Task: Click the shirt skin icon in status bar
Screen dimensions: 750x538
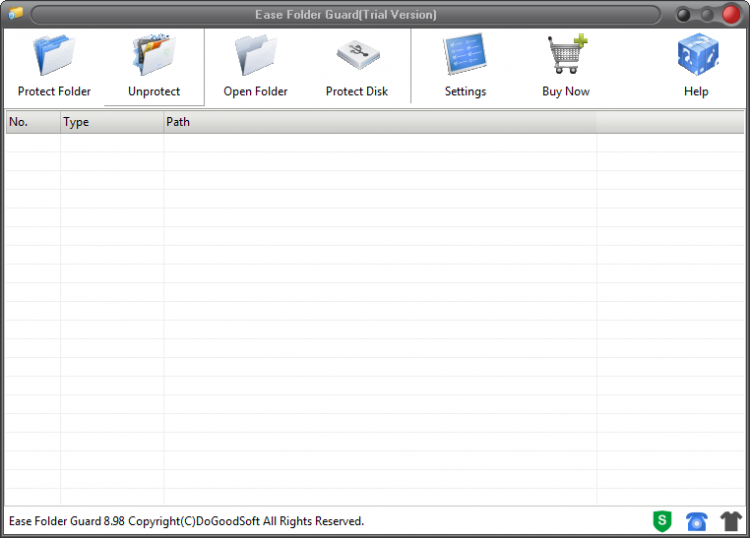Action: tap(731, 521)
